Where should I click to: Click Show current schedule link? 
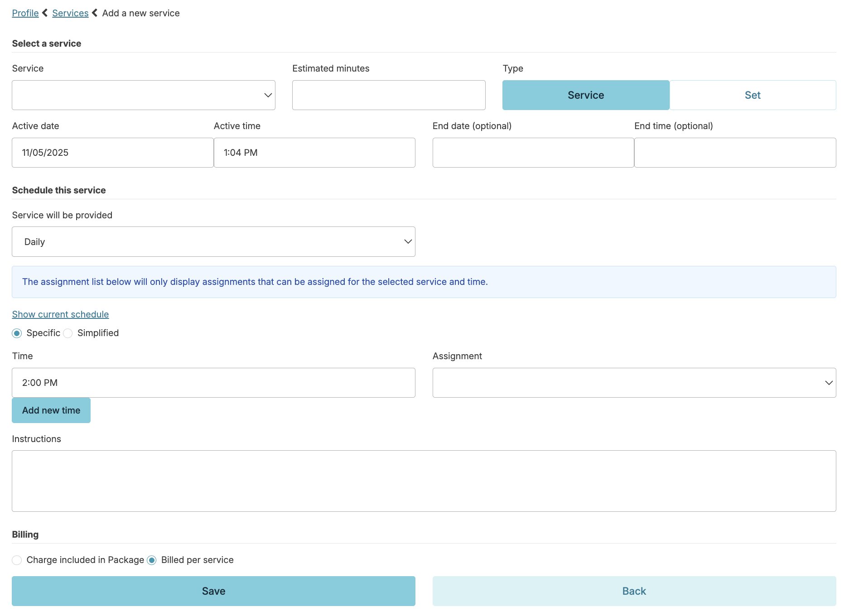point(60,314)
